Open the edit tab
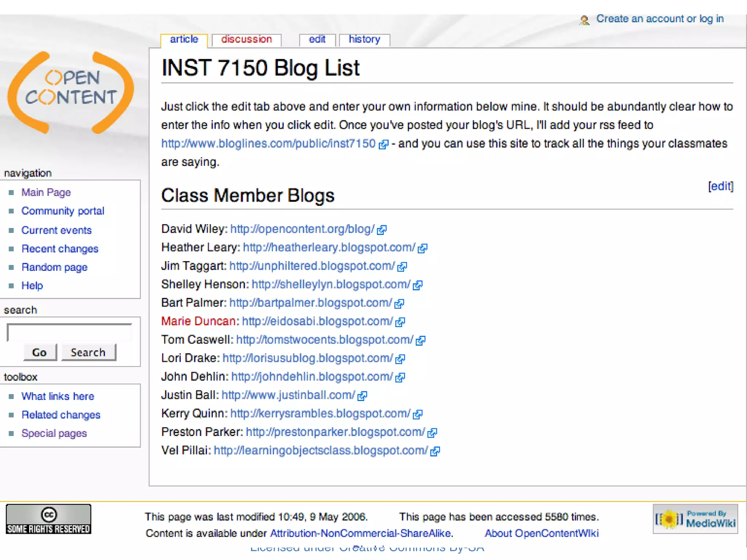Image resolution: width=747 pixels, height=560 pixels. 317,39
